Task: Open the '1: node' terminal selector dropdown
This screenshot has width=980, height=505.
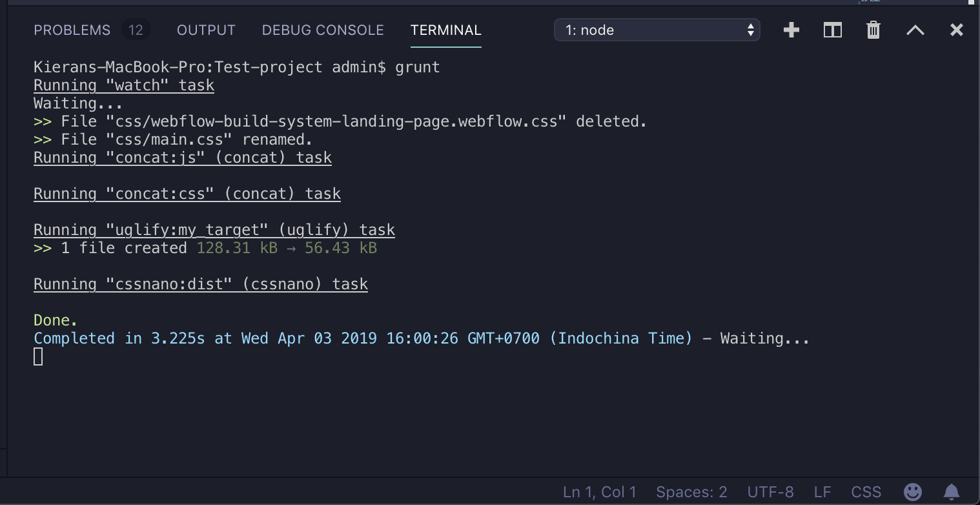Action: point(657,30)
